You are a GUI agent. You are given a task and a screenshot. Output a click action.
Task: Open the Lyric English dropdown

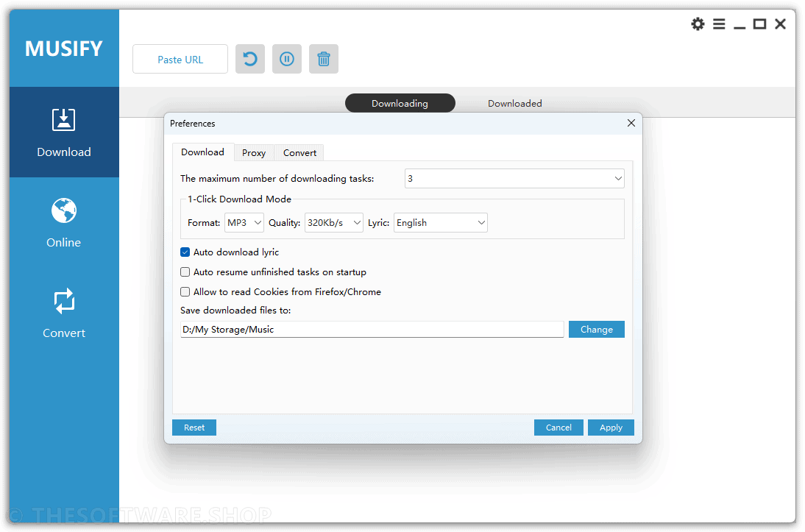(441, 223)
